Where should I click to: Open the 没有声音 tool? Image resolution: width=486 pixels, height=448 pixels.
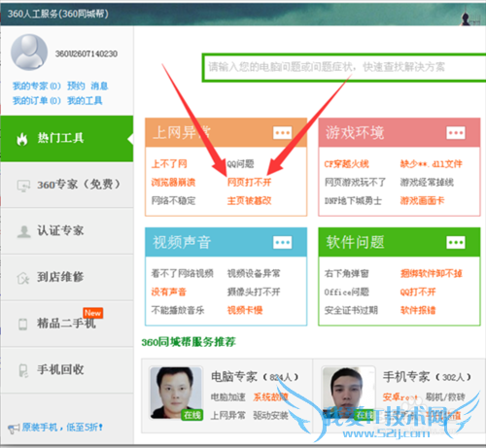(169, 292)
